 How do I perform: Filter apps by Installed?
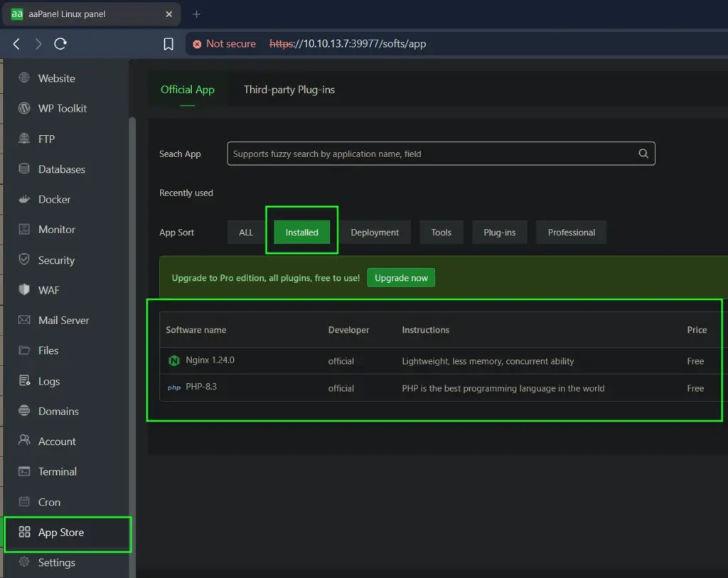click(301, 232)
